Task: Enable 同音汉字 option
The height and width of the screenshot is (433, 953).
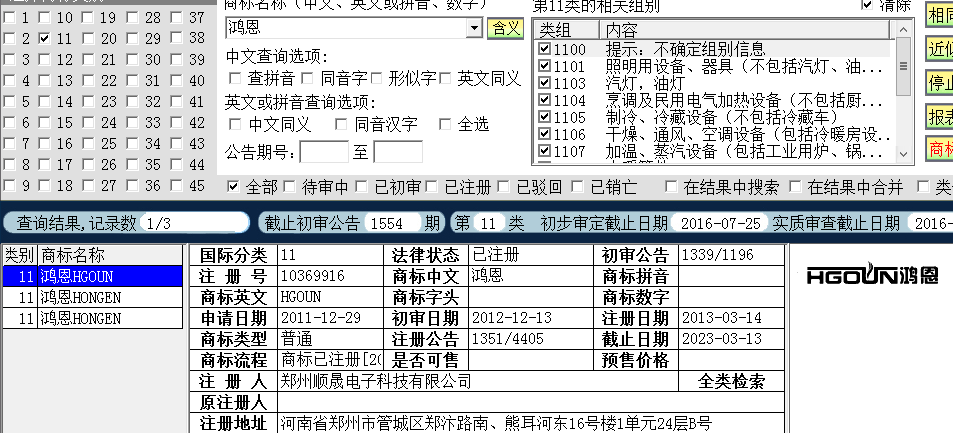Action: [342, 125]
